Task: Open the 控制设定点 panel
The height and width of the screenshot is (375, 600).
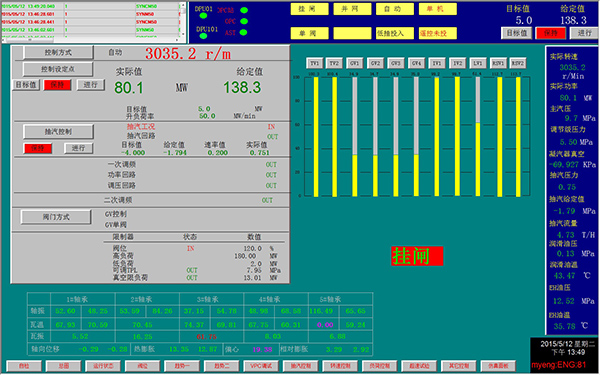Action: click(58, 69)
